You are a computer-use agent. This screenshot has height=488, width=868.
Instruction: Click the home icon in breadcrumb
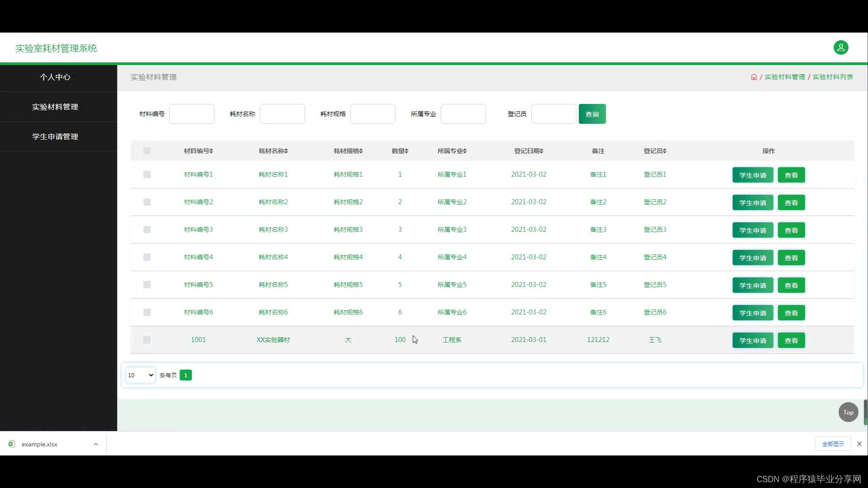click(x=754, y=77)
